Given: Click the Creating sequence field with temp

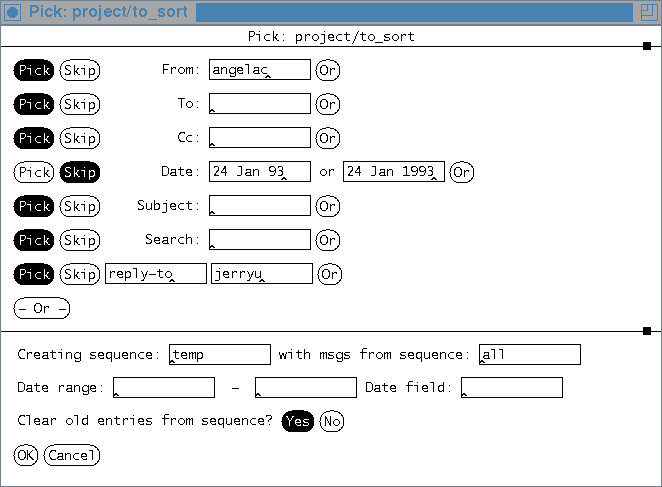Looking at the screenshot, I should click(x=220, y=355).
